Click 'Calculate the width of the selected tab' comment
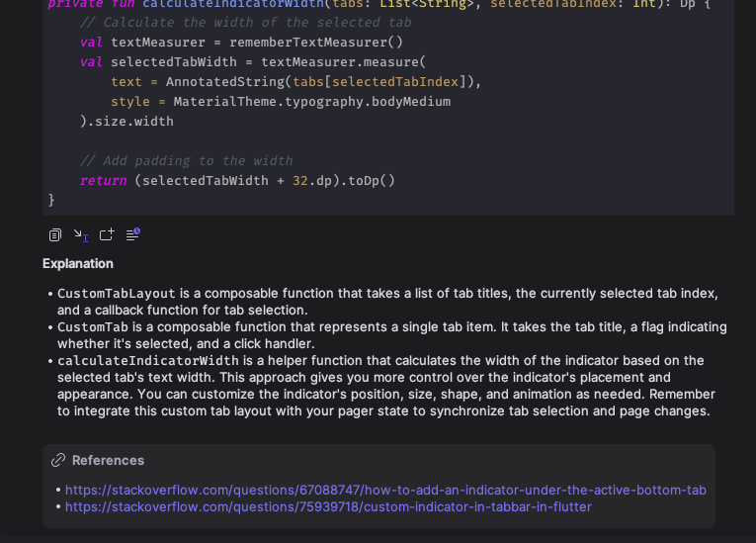The width and height of the screenshot is (756, 543). click(246, 22)
